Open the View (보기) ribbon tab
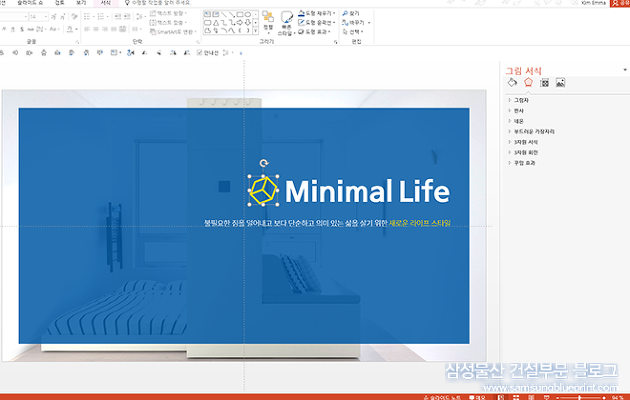 click(x=81, y=3)
